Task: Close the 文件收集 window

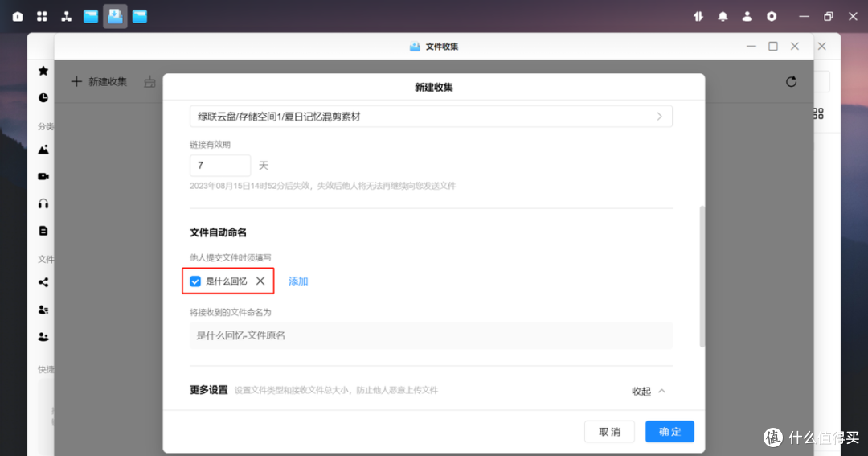Action: click(794, 47)
